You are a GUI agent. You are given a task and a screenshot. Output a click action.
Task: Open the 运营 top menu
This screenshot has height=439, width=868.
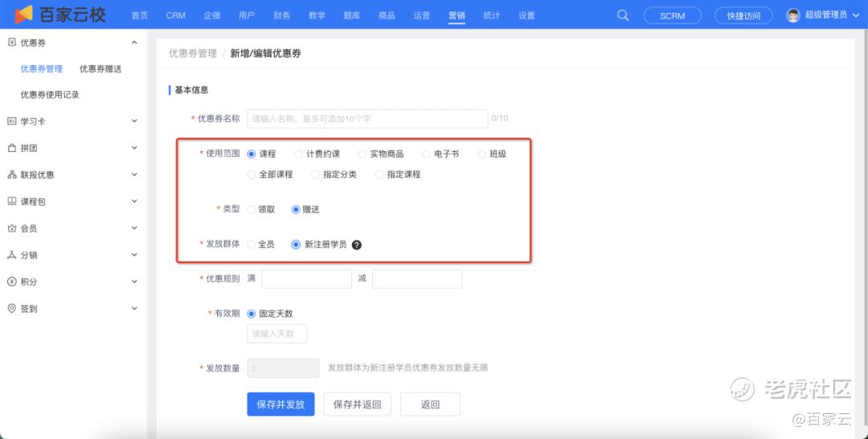(x=421, y=15)
